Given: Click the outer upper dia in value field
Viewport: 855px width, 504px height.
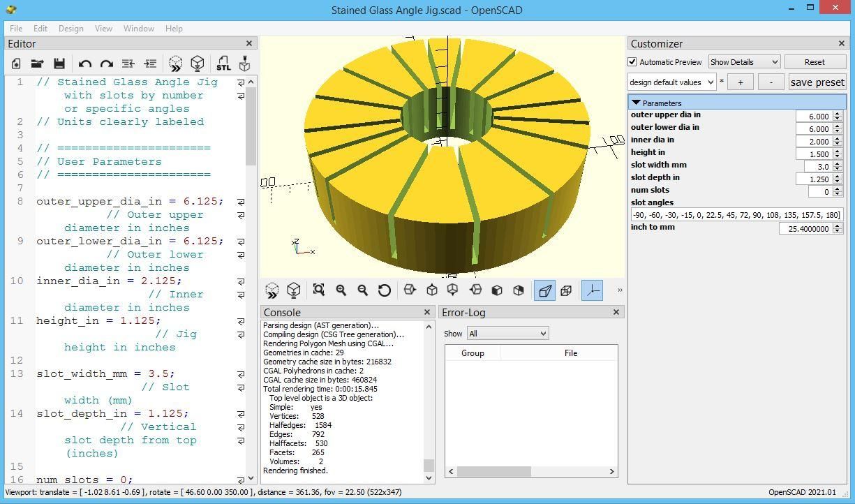Looking at the screenshot, I should (814, 117).
